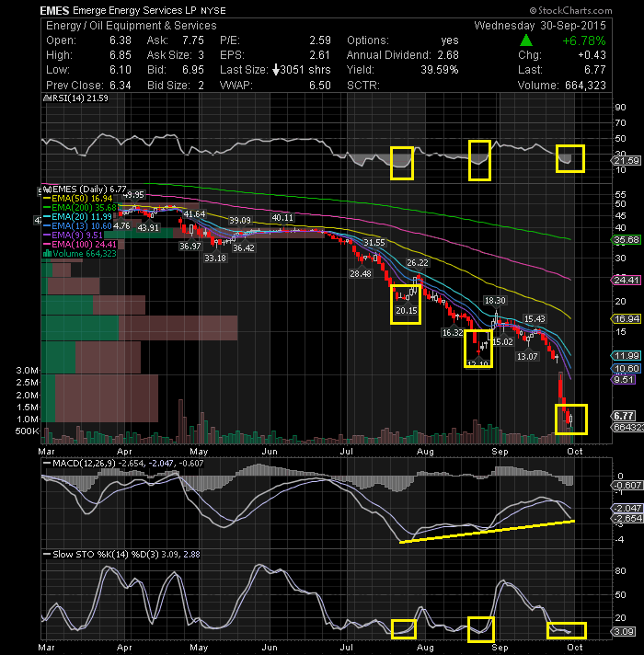Click the Ask price 7.75
The width and height of the screenshot is (644, 655).
[x=193, y=40]
